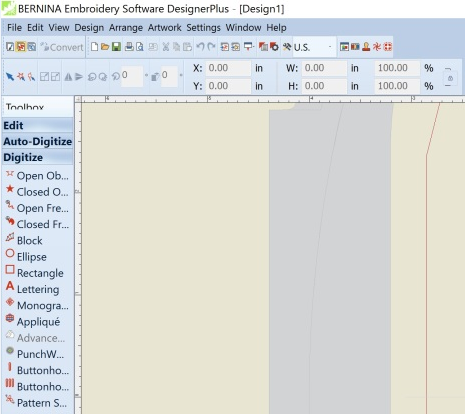Click the Y position input field

coord(228,86)
